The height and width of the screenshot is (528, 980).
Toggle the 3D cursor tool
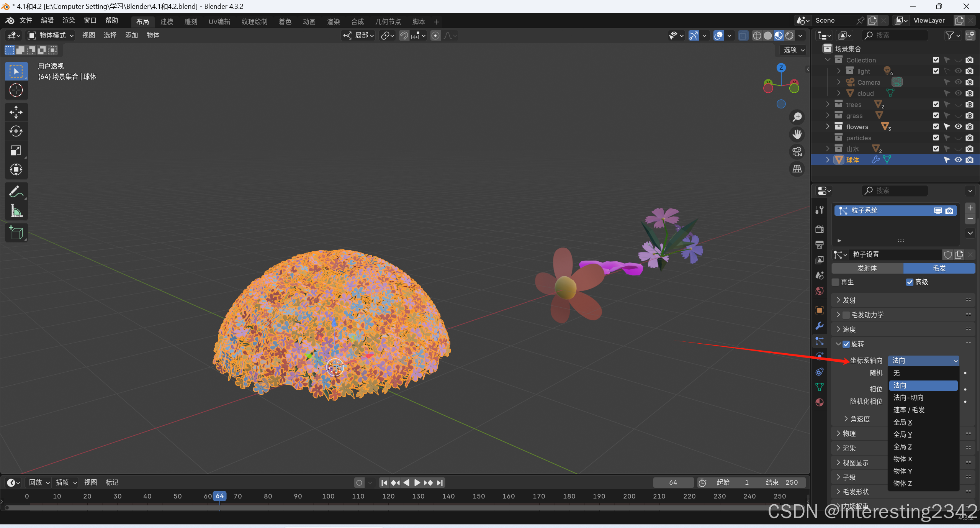point(16,90)
